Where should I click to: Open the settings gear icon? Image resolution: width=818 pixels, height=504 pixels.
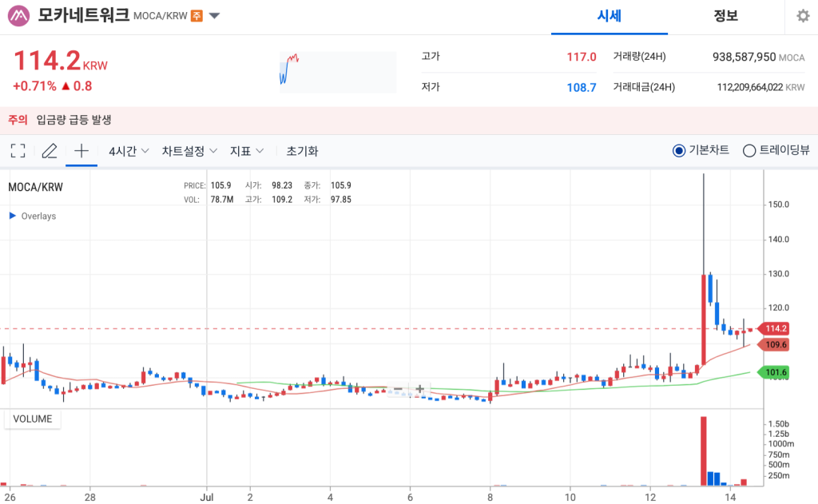(x=803, y=16)
